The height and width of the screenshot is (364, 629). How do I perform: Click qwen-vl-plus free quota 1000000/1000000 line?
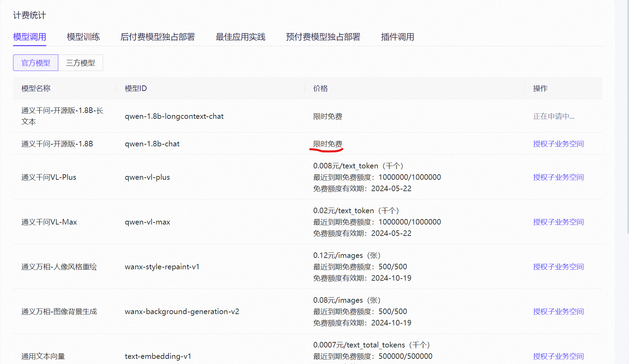tap(377, 177)
